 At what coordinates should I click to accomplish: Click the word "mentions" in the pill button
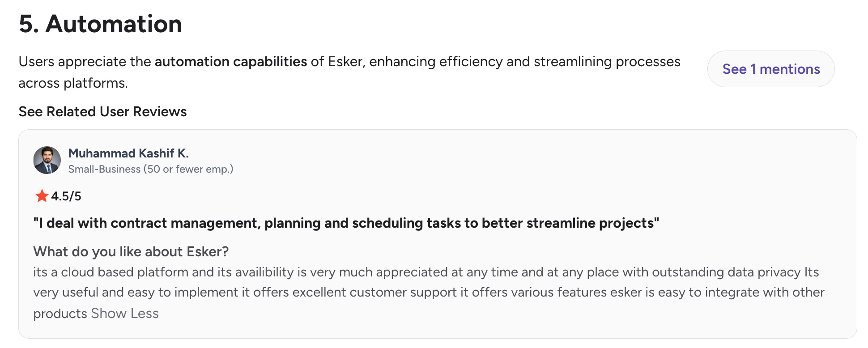coord(790,69)
